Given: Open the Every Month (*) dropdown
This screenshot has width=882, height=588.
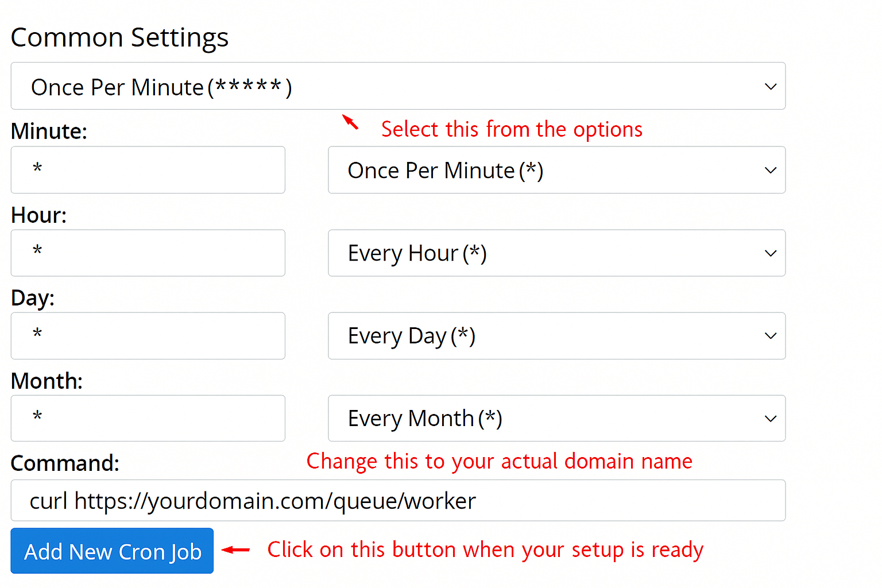Looking at the screenshot, I should (x=556, y=419).
